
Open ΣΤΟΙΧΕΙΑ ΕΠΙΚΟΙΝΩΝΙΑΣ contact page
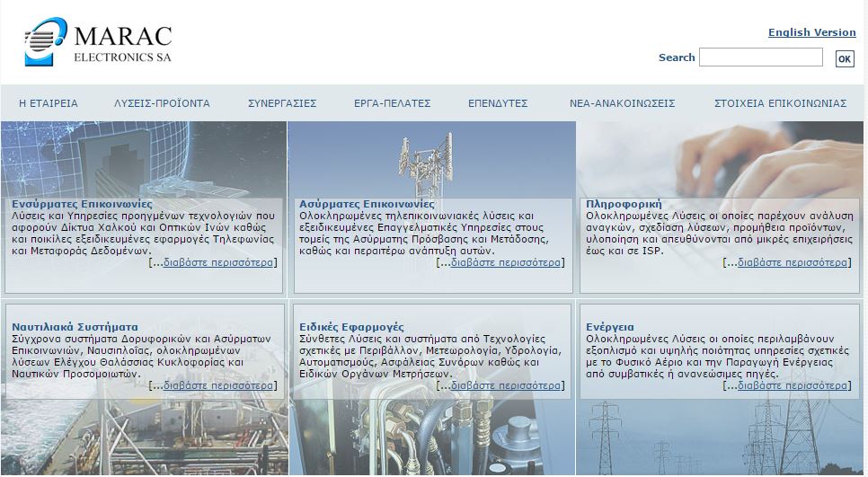pyautogui.click(x=780, y=103)
